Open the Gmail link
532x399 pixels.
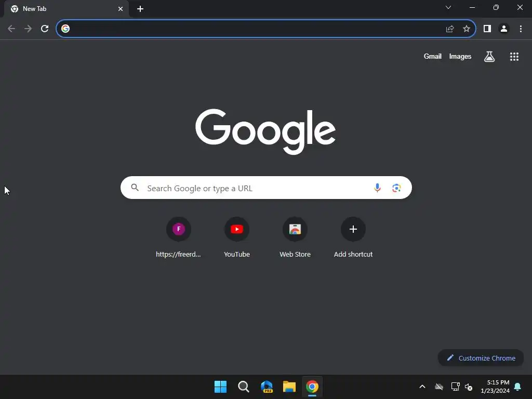[x=433, y=56]
